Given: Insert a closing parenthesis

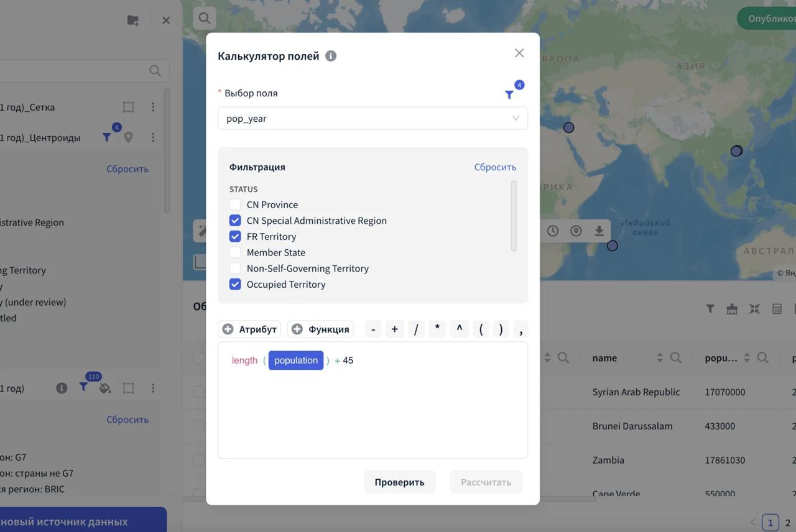Looking at the screenshot, I should click(501, 329).
